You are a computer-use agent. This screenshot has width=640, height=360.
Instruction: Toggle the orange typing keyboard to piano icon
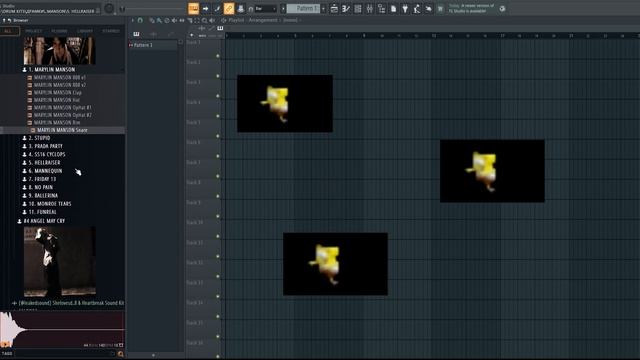click(x=193, y=9)
